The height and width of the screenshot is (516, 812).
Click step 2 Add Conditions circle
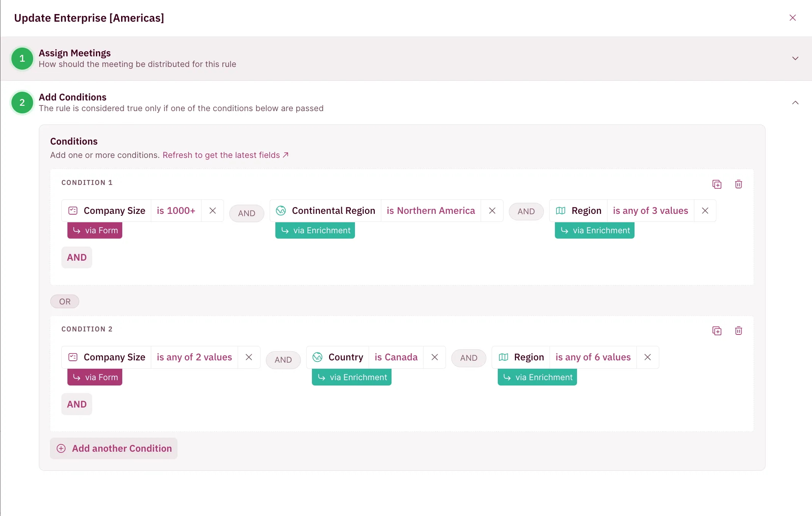click(22, 102)
